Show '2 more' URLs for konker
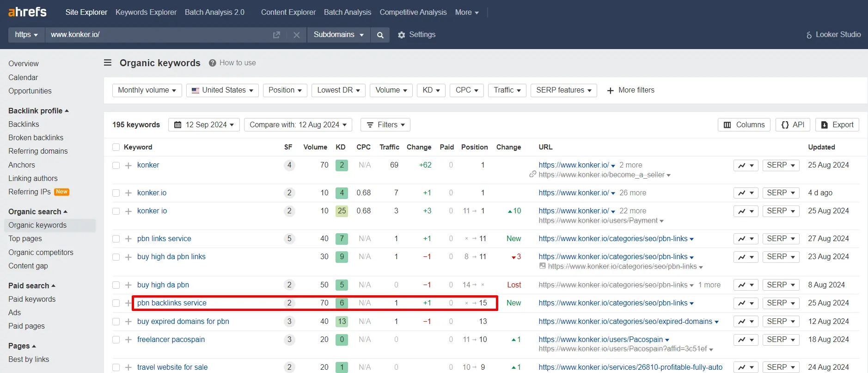Screen dimensions: 868x373 pos(630,165)
